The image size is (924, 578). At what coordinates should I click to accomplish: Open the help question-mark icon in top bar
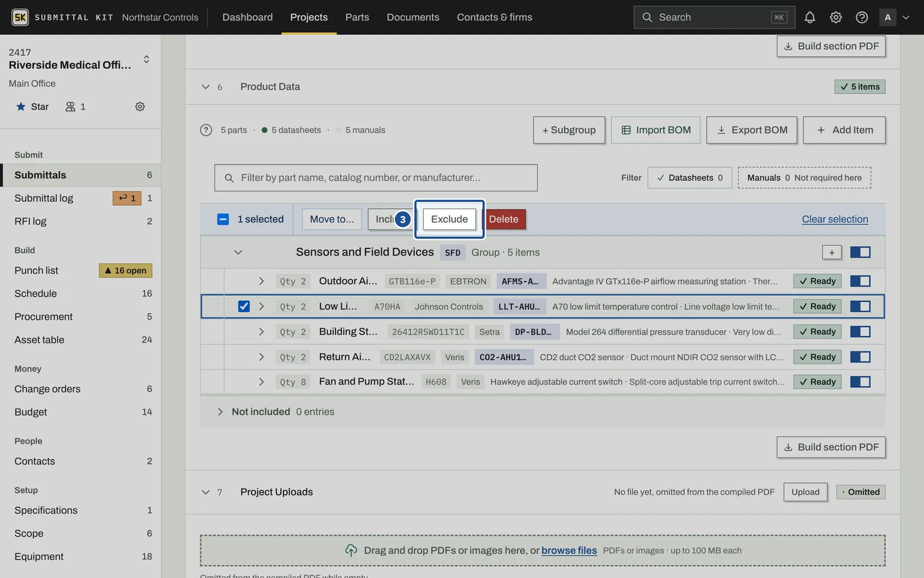click(x=862, y=17)
